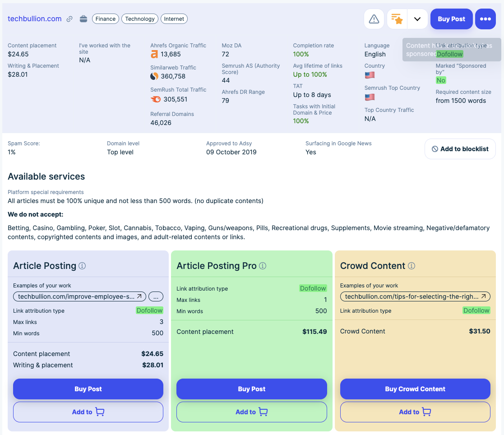Screen dimensions: 504x435
Task: Click the Buy Crowd Content button
Action: pos(415,389)
